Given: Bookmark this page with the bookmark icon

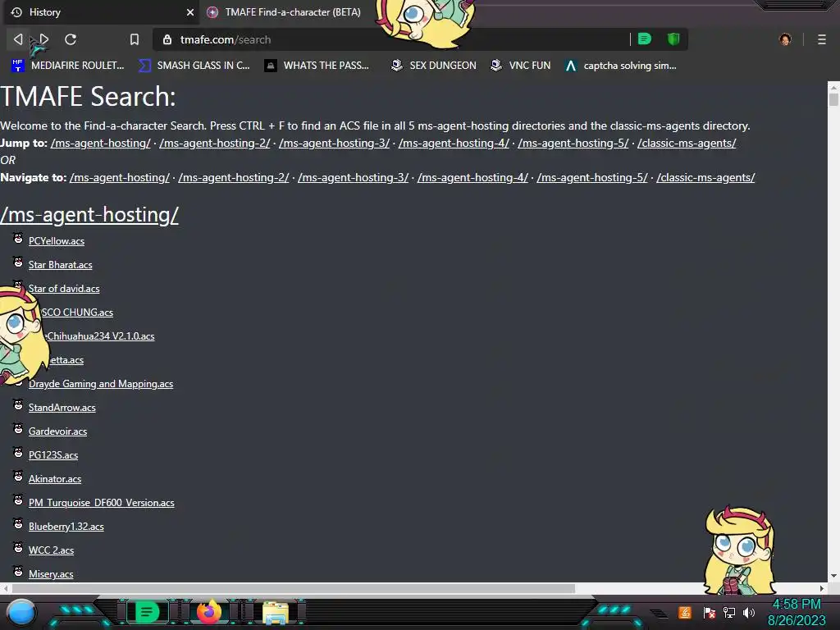Looking at the screenshot, I should click(x=135, y=39).
